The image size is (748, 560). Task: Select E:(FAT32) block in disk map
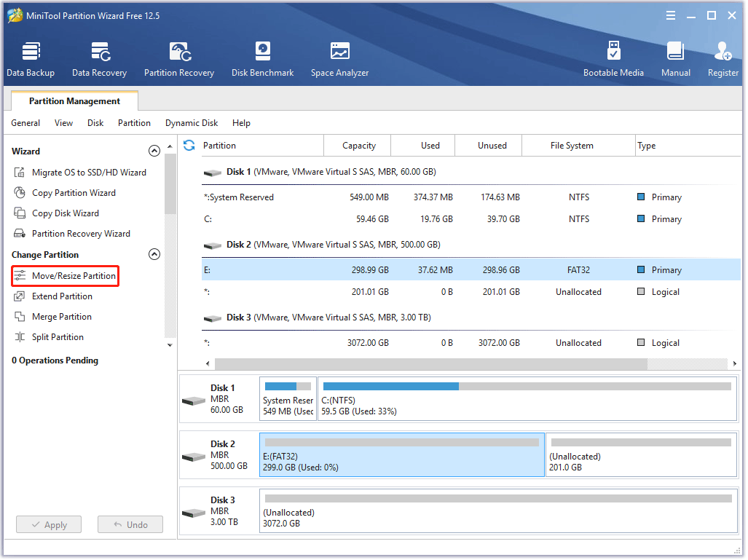403,456
